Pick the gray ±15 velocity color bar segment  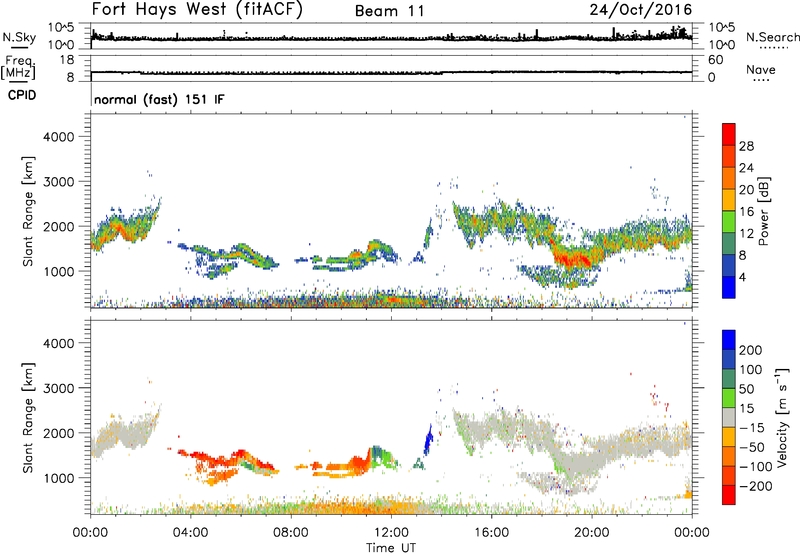tap(729, 417)
